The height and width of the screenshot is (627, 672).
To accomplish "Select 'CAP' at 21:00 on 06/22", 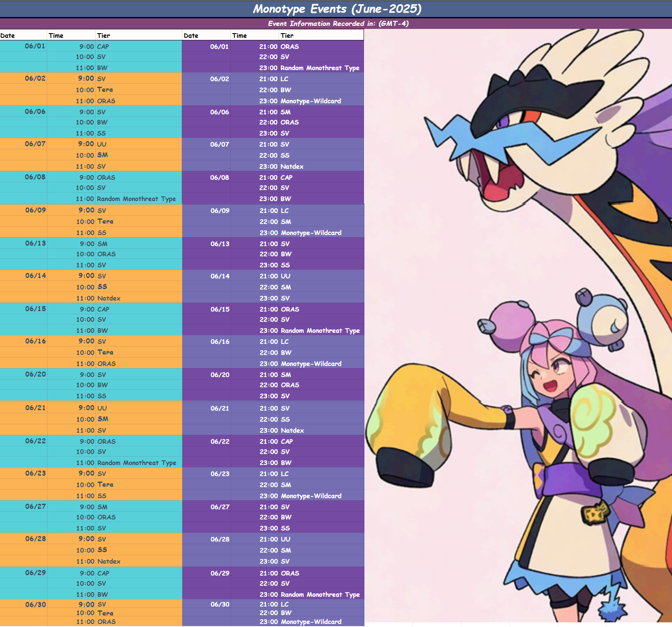I will pyautogui.click(x=287, y=442).
